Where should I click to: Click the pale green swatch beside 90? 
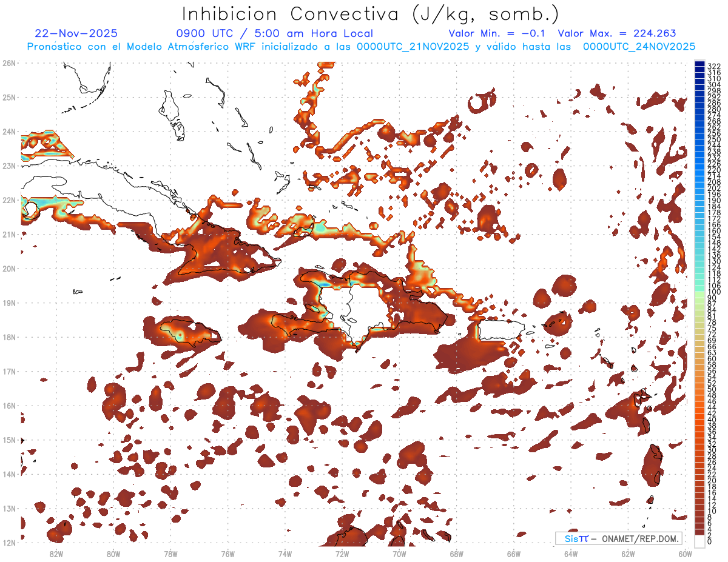700,296
